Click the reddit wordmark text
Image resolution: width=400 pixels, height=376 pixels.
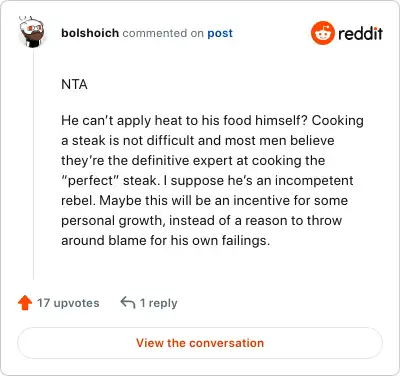tap(360, 33)
